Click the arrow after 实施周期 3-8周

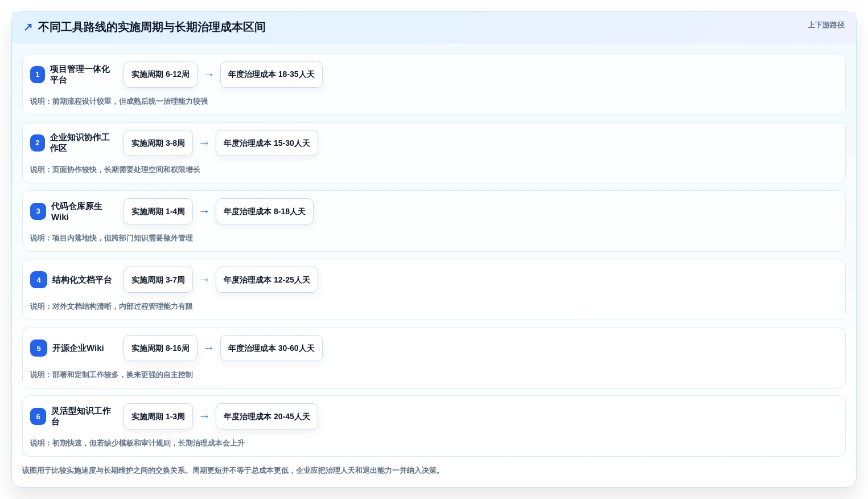pos(204,143)
